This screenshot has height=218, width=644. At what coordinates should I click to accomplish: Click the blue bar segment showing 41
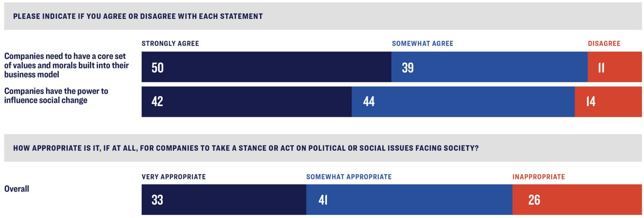point(409,200)
